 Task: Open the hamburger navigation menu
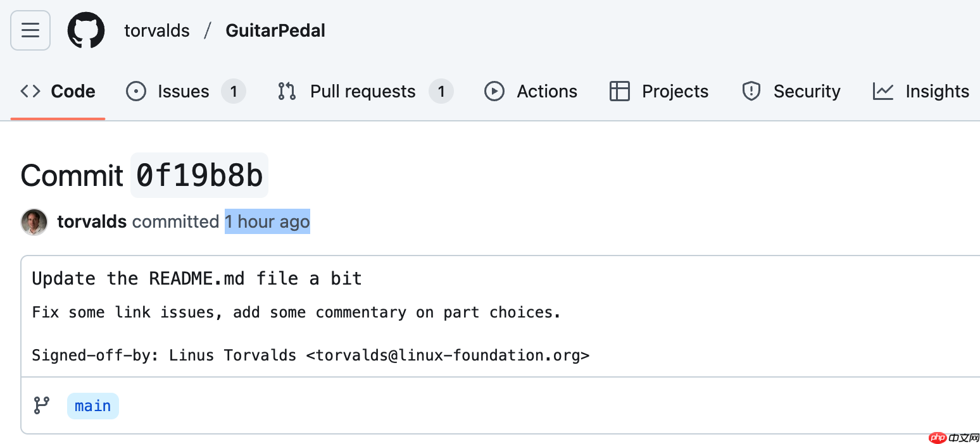[30, 30]
